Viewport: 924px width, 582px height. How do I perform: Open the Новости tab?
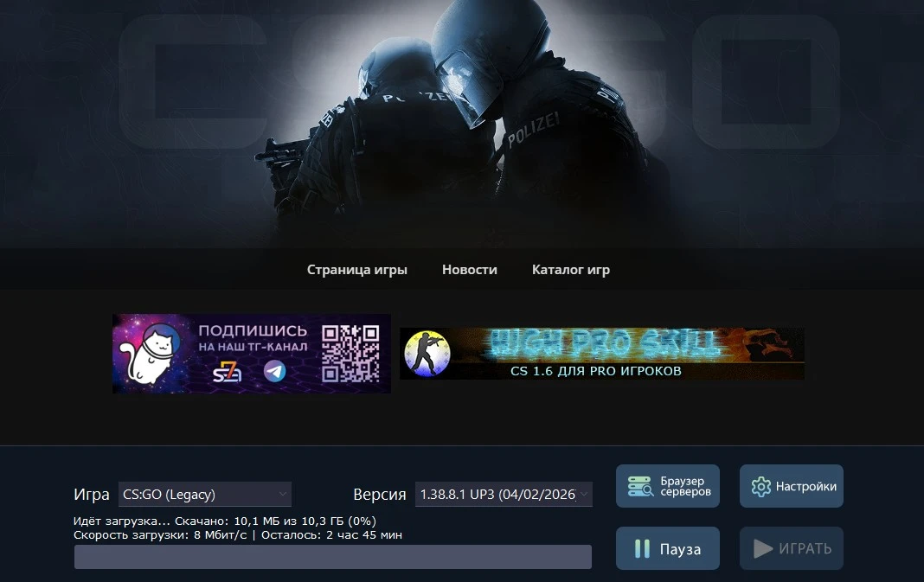[x=470, y=270]
